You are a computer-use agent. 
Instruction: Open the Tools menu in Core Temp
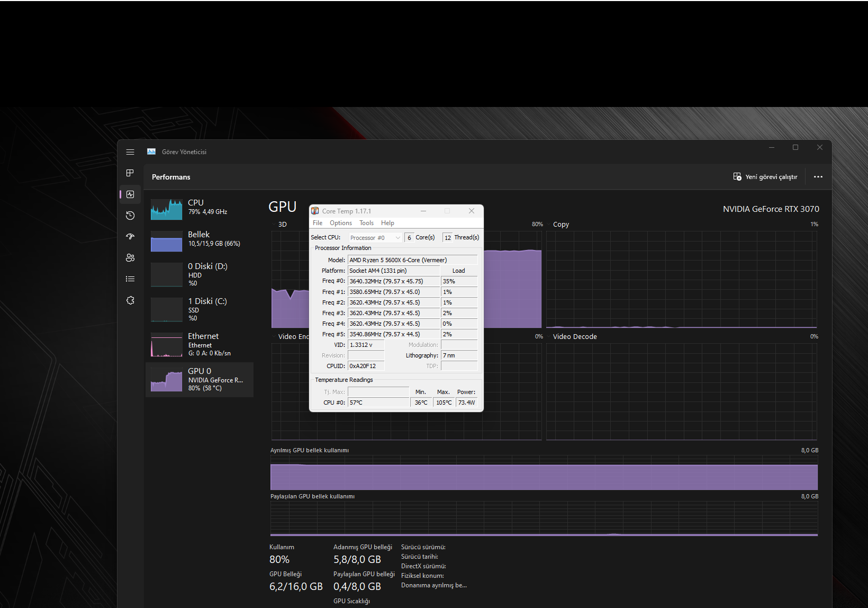366,223
